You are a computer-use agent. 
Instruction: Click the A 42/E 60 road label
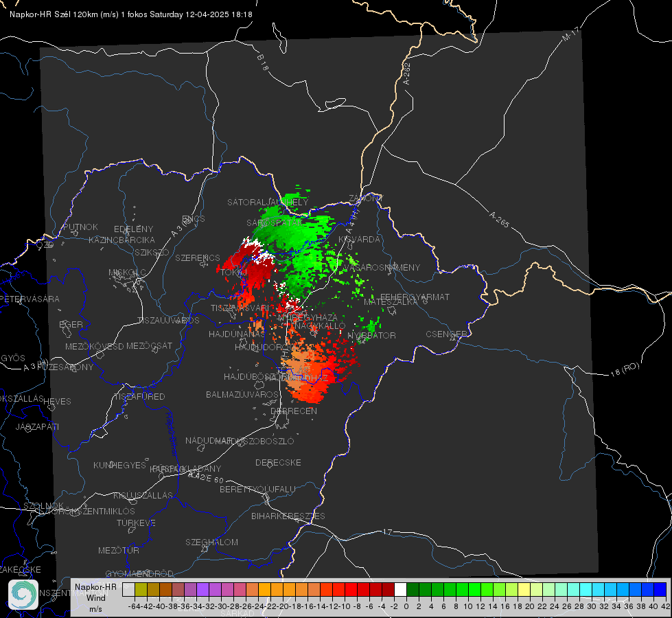coord(206,477)
